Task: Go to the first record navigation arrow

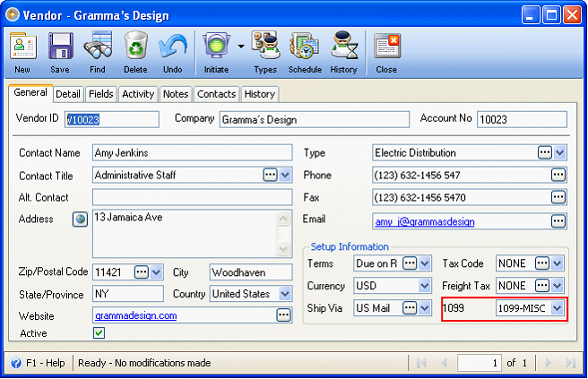Action: pos(421,363)
